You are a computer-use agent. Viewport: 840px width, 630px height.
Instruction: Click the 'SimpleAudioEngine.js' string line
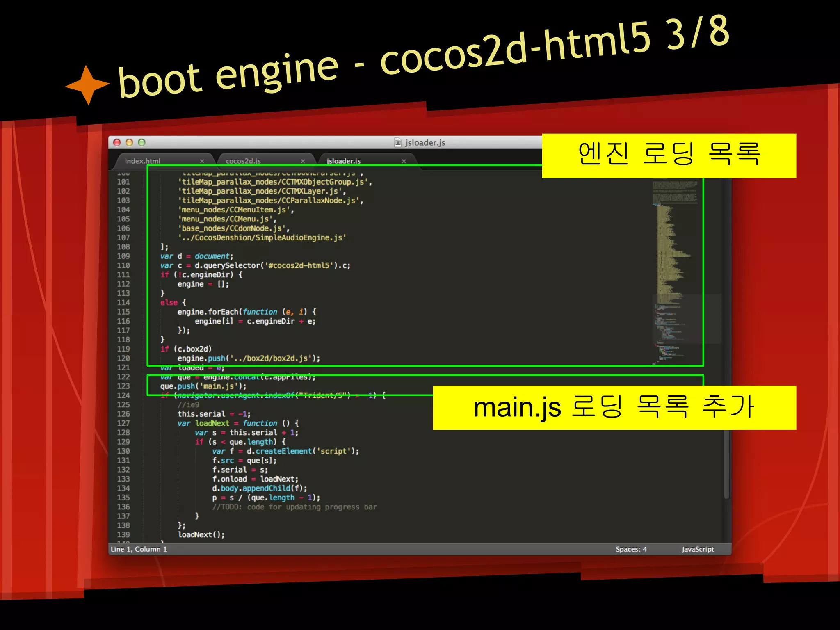pos(262,237)
